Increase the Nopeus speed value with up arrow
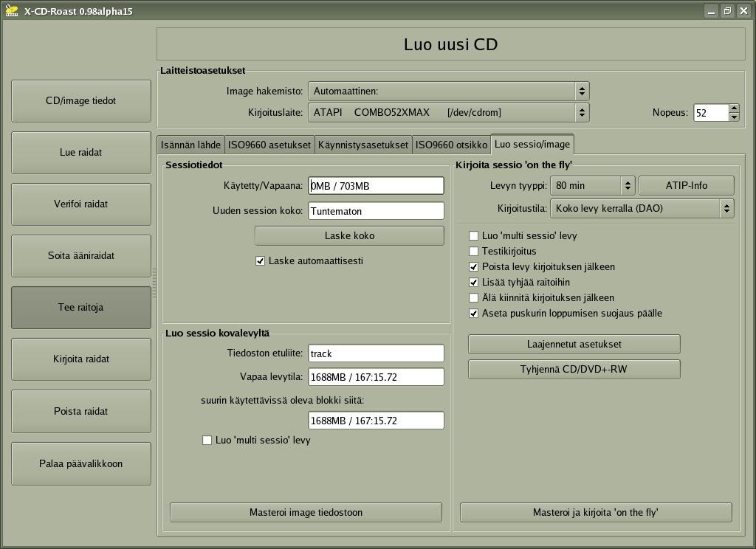The image size is (756, 549). (734, 108)
